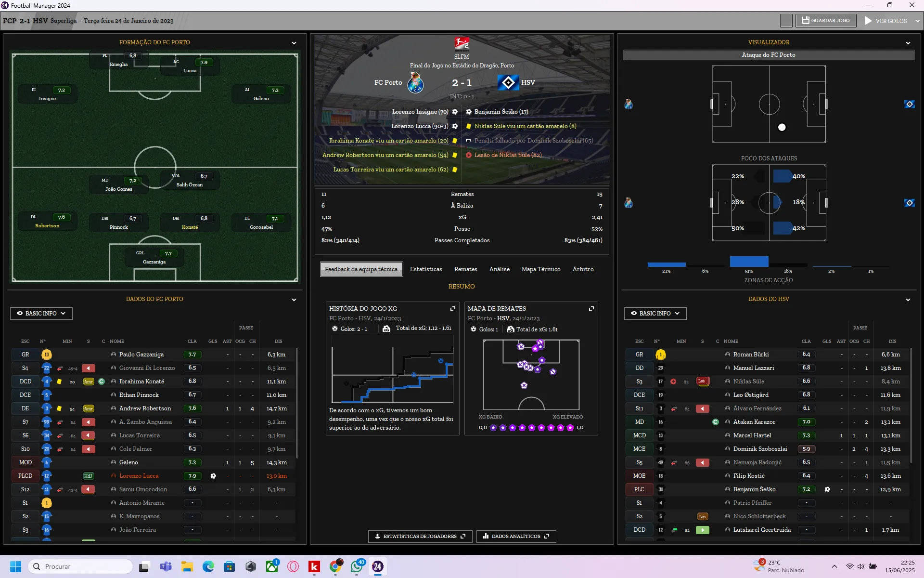Open the Ver Golos dropdown arrow
Viewport: 924px width, 578px height.
click(x=917, y=21)
